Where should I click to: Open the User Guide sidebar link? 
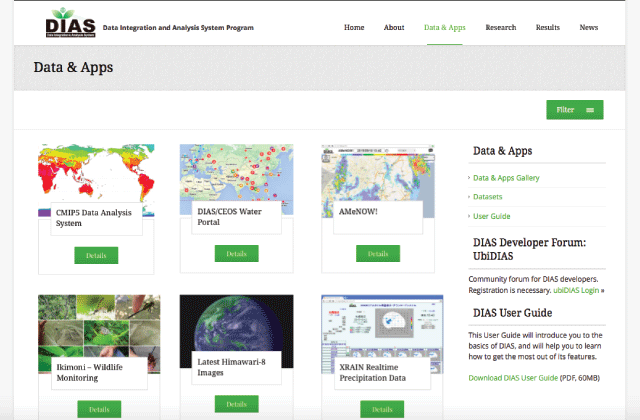point(491,216)
